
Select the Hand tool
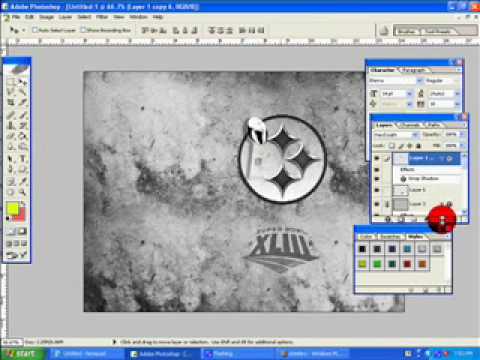coord(11,192)
